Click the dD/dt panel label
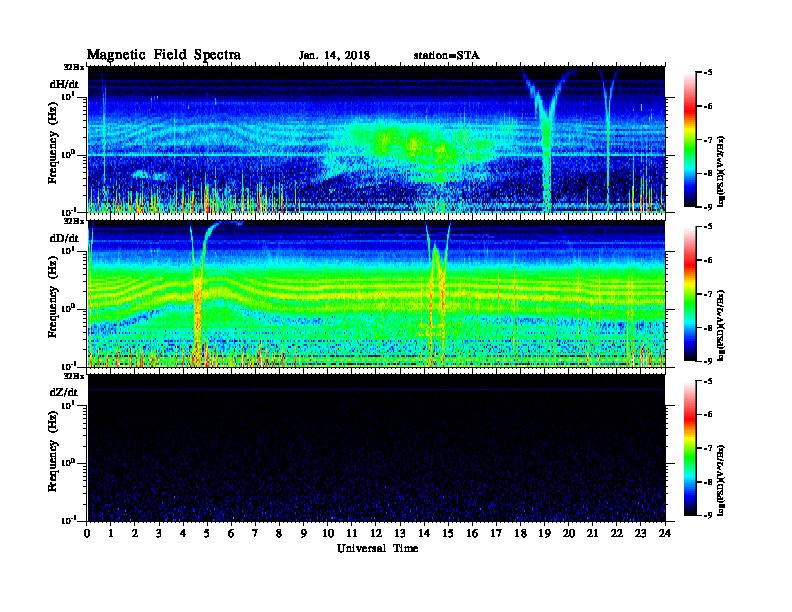The width and height of the screenshot is (792, 612). click(64, 238)
